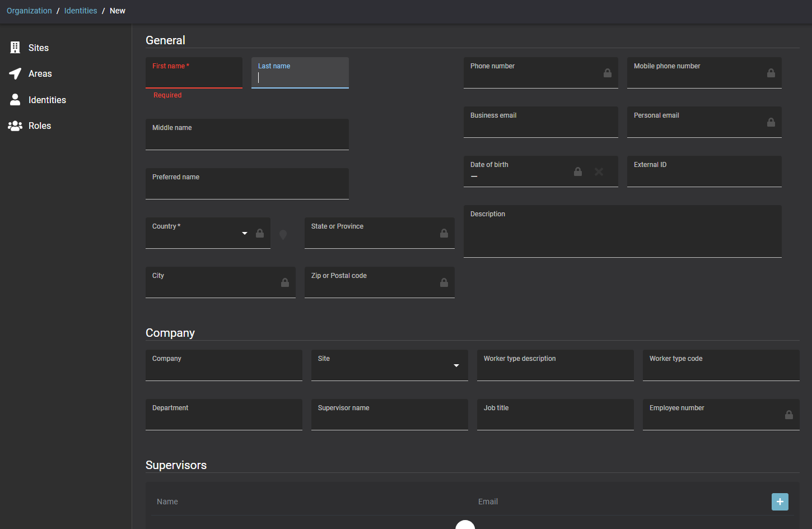This screenshot has height=529, width=812.
Task: Focus the Middle name field
Action: click(247, 134)
